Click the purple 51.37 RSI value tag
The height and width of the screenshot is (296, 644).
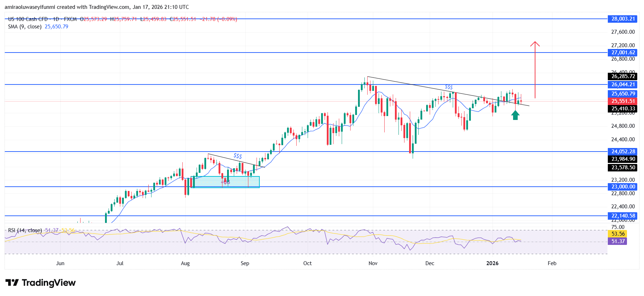click(617, 241)
